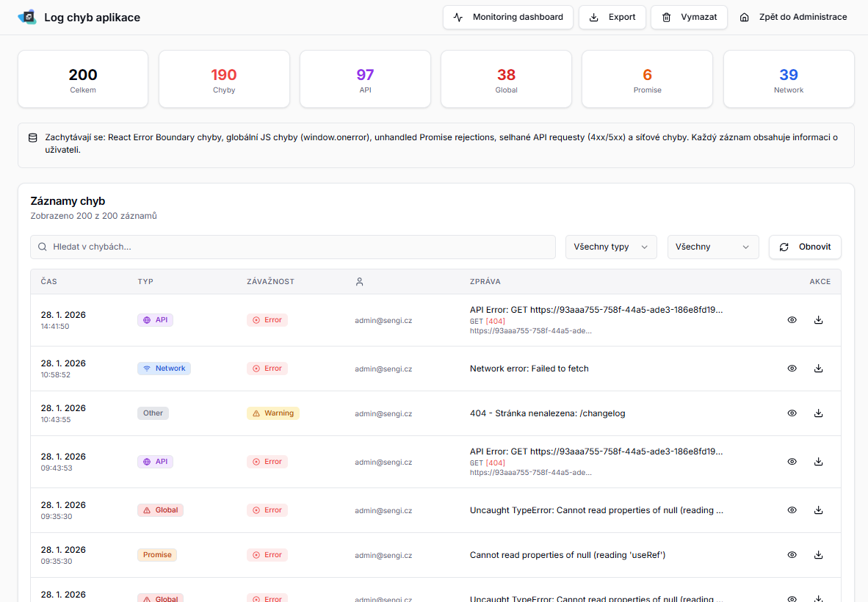Click the Vymazat button
The width and height of the screenshot is (868, 602).
point(688,17)
